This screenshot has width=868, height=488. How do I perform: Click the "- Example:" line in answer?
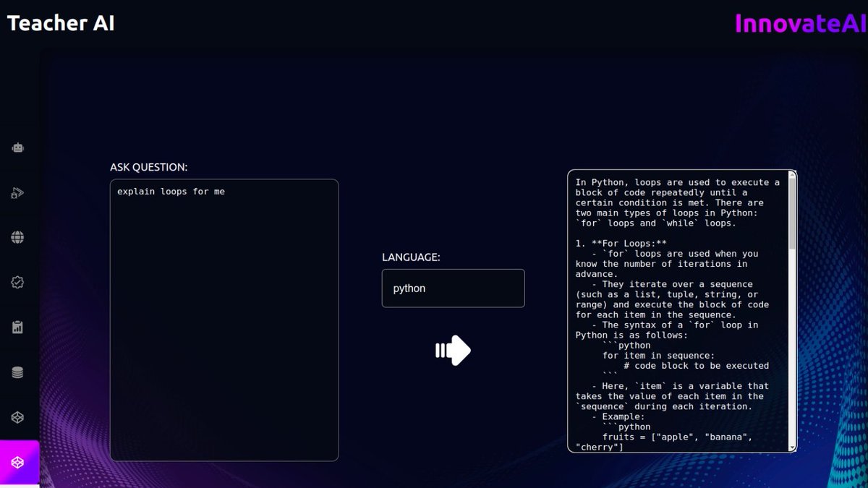pos(618,417)
